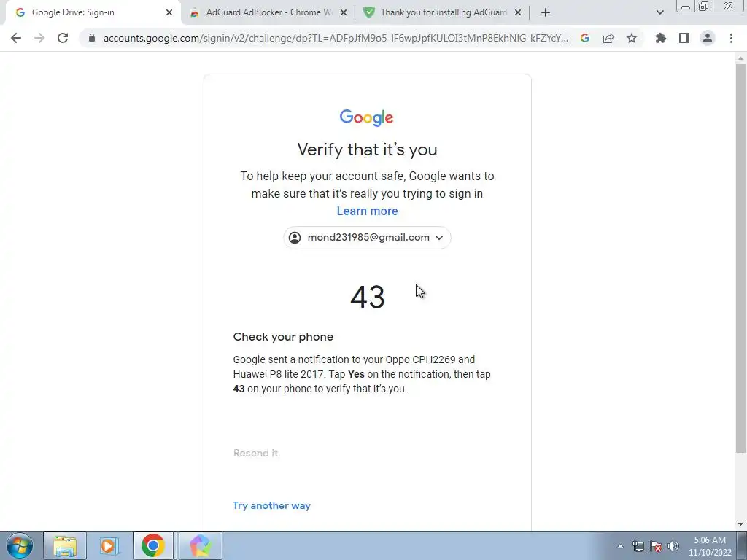Viewport: 747px width, 560px height.
Task: Close the Google Drive: Sign-in tab
Action: coord(169,12)
